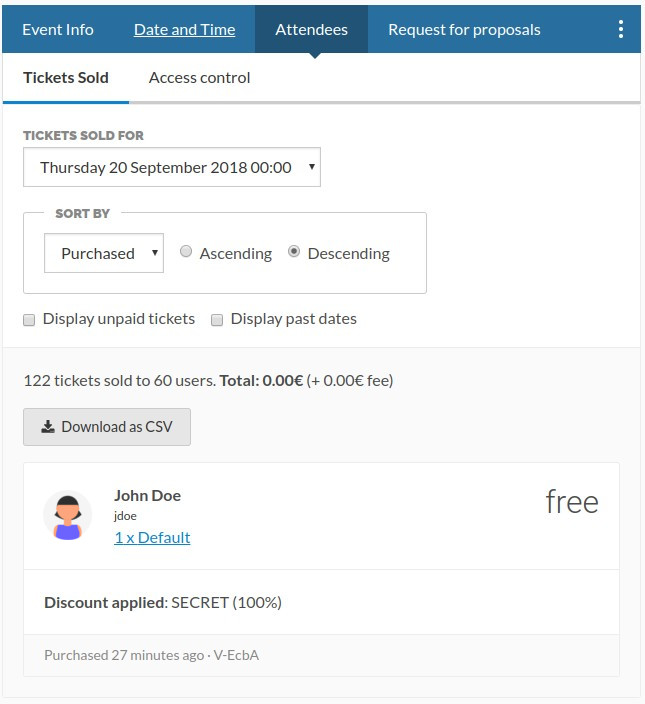Go to Request for proposals tab
This screenshot has height=704, width=645.
[x=464, y=30]
